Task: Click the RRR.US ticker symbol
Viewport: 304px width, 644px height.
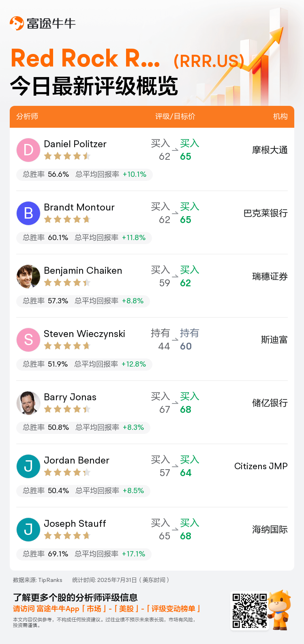Action: pyautogui.click(x=209, y=61)
